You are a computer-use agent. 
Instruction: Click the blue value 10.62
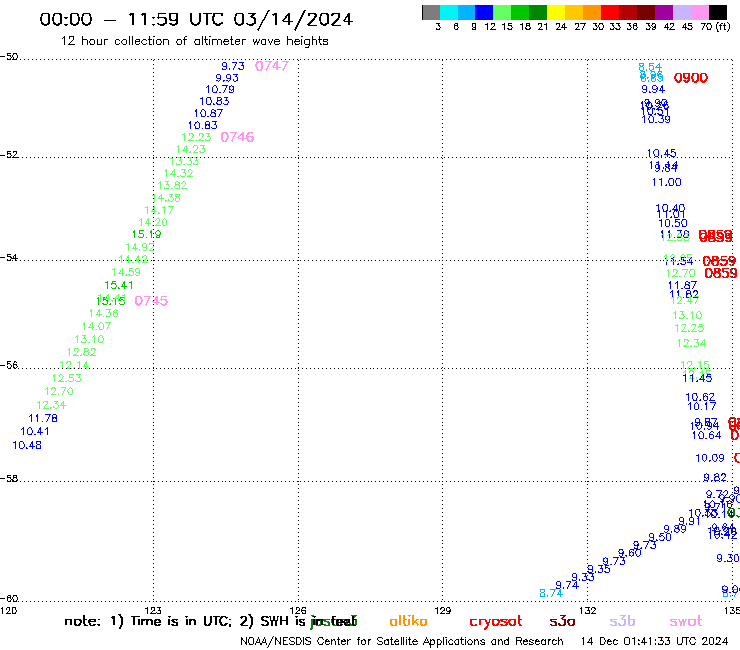700,397
